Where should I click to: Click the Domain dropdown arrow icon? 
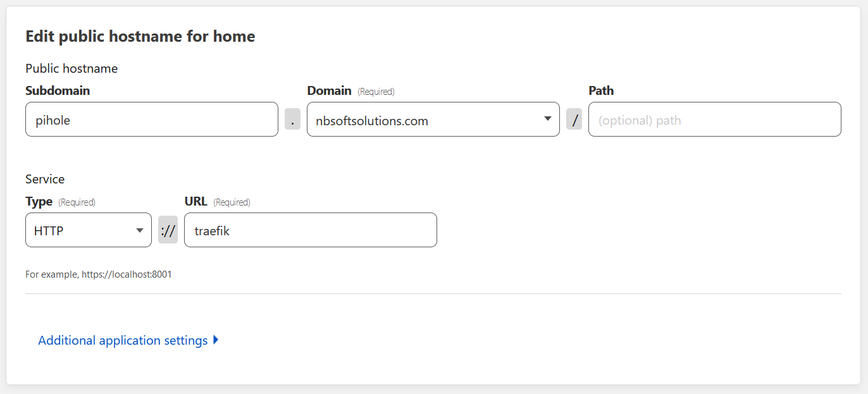[548, 119]
